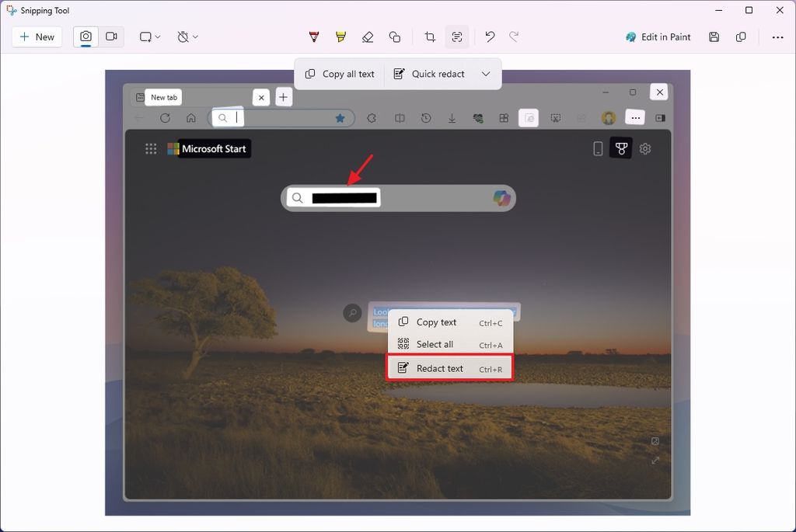Select the yellow highlighter tool
Screen dimensions: 796x532
click(x=340, y=37)
